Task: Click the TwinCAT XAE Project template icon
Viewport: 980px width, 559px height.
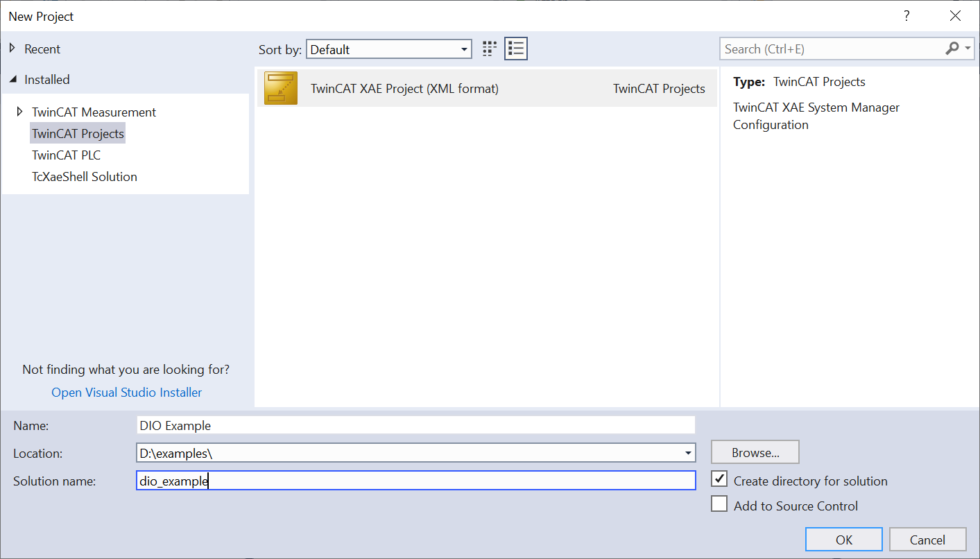Action: click(281, 88)
